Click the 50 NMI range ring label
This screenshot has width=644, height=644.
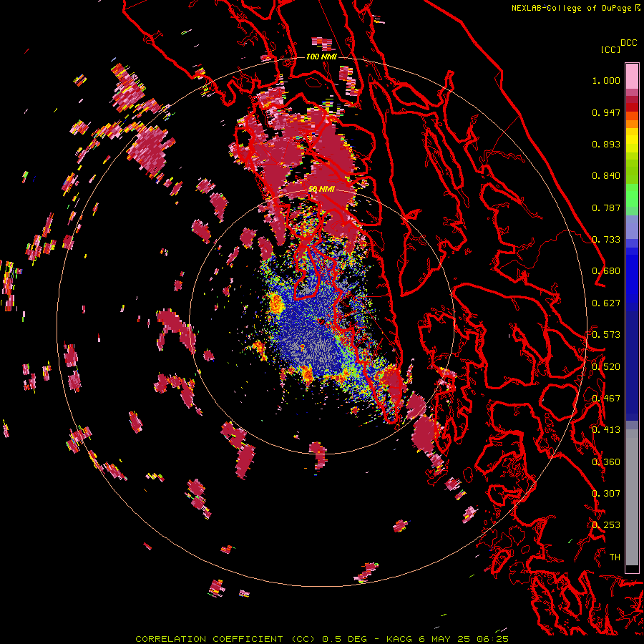[321, 189]
